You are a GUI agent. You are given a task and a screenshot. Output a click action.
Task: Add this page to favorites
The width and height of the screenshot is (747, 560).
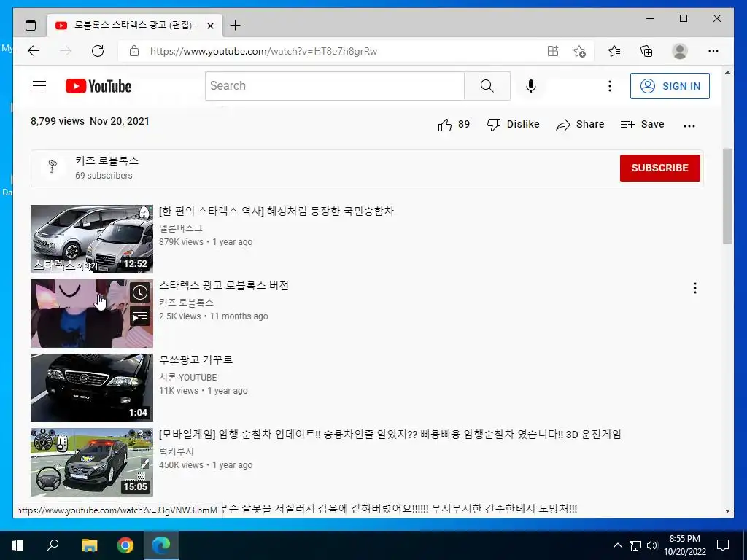pos(579,51)
